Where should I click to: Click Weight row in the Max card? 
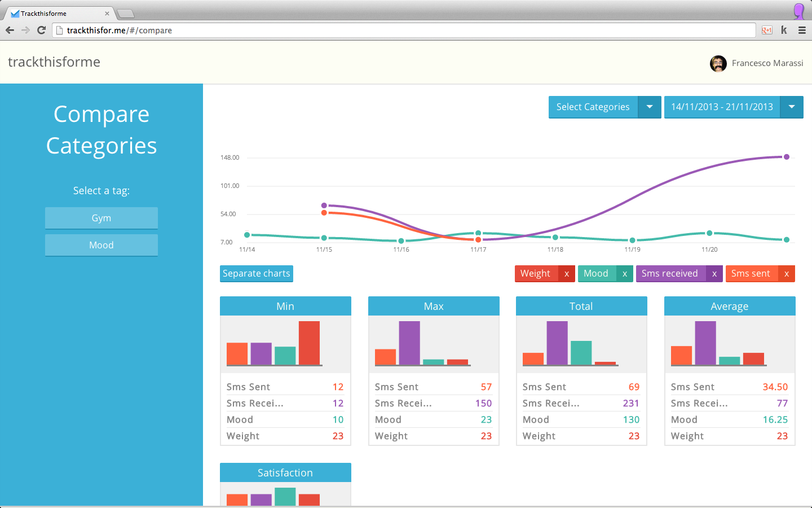[x=434, y=436]
